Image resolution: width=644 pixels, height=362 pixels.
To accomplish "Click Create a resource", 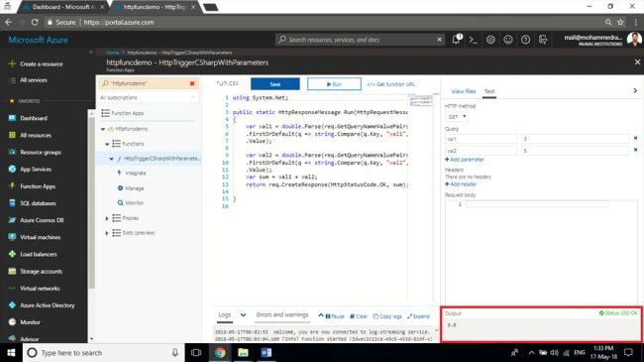I will pos(41,63).
